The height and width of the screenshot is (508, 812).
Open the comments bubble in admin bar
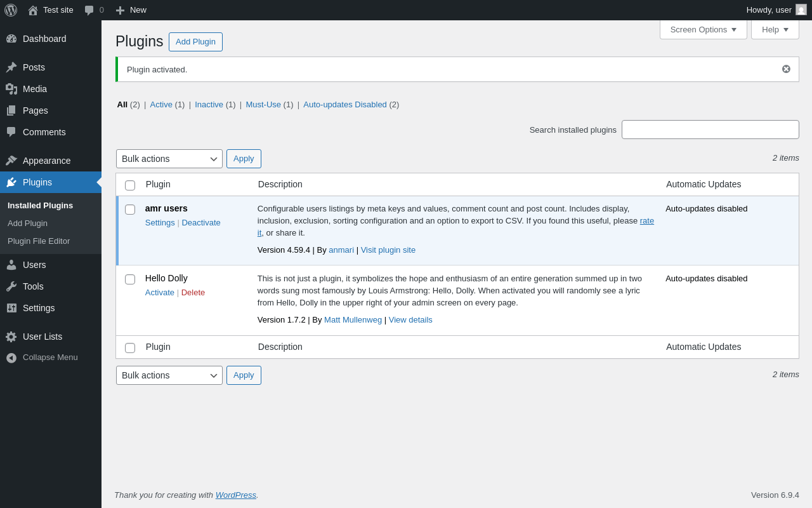[x=89, y=10]
